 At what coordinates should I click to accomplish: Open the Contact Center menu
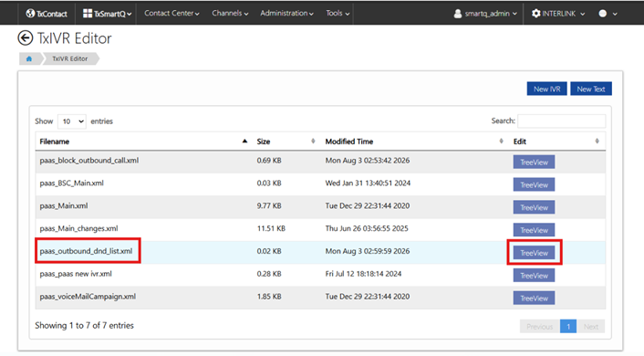tap(171, 13)
